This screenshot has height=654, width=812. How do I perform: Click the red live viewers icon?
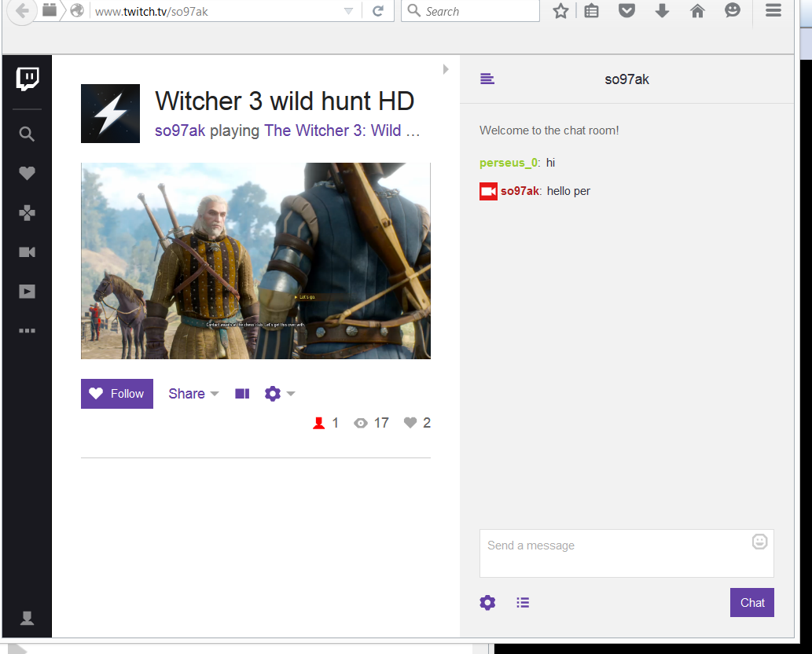click(318, 423)
